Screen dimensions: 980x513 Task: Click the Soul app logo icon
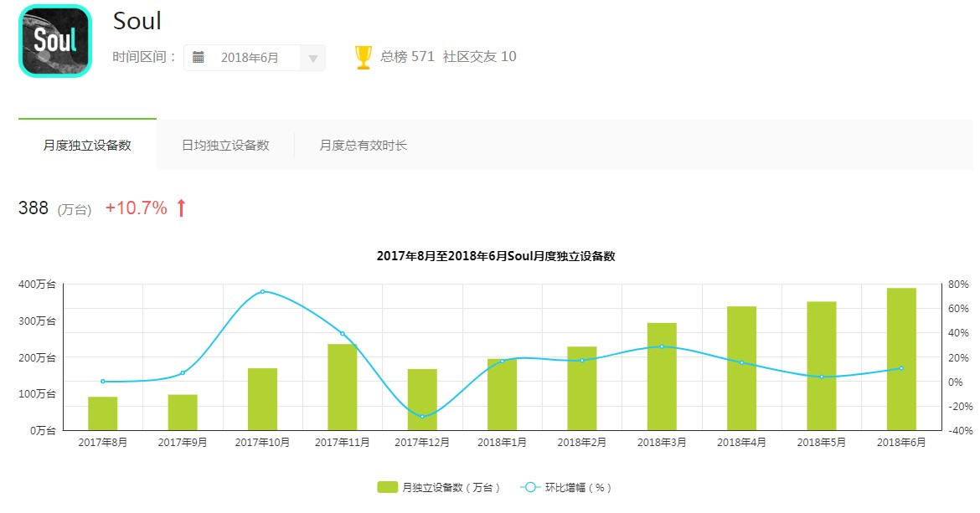[x=54, y=41]
